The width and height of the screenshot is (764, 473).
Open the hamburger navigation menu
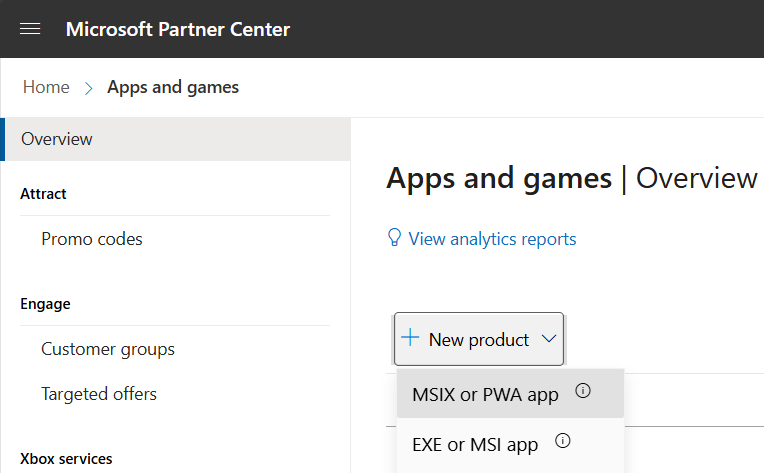(x=30, y=29)
